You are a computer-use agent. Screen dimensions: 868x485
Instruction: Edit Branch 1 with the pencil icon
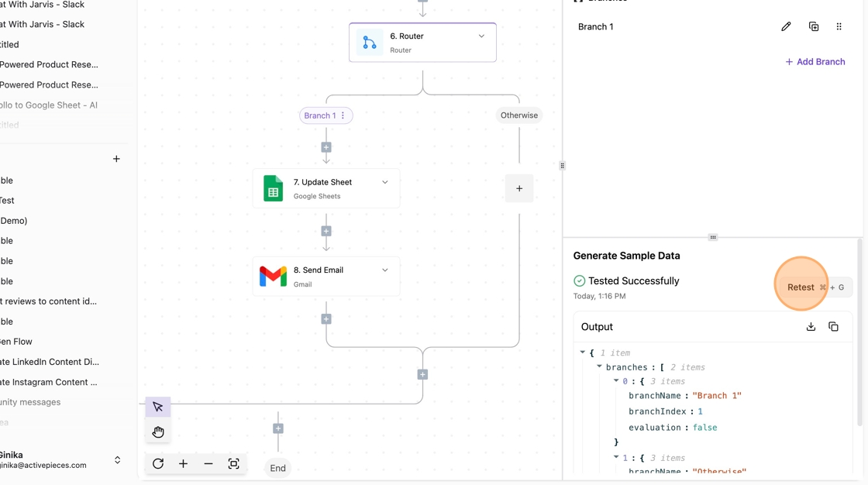tap(786, 26)
